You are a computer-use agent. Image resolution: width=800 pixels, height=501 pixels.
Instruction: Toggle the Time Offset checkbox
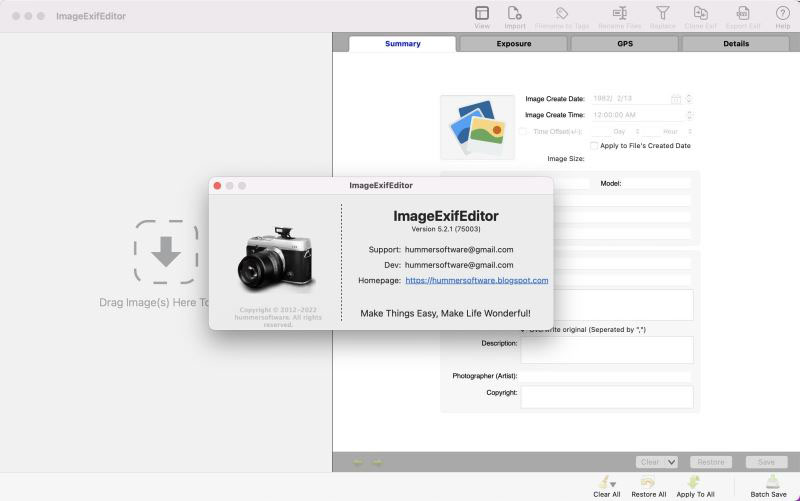click(523, 132)
